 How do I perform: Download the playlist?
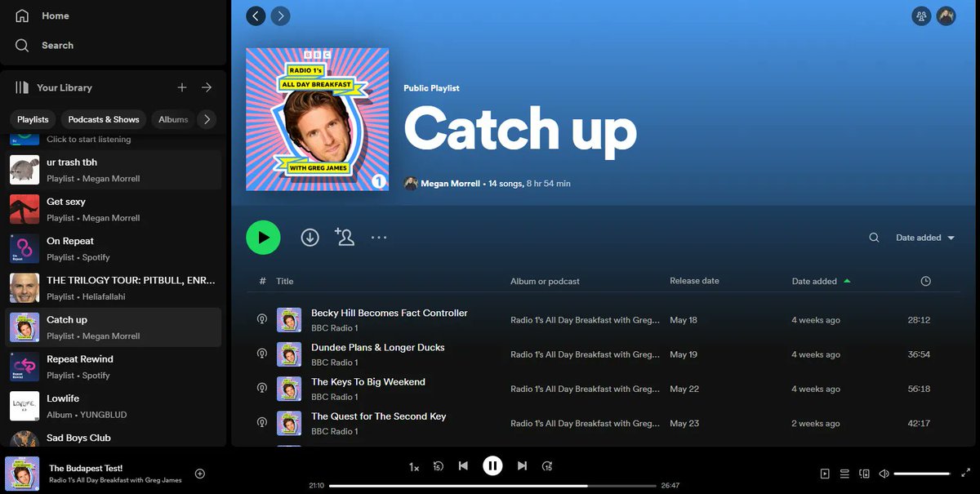[310, 238]
